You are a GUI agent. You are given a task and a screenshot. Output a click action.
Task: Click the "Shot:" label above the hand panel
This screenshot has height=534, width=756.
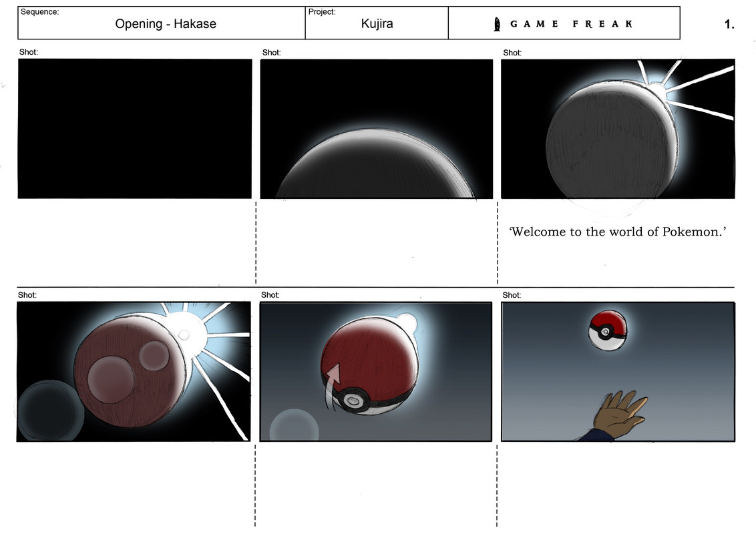point(512,296)
